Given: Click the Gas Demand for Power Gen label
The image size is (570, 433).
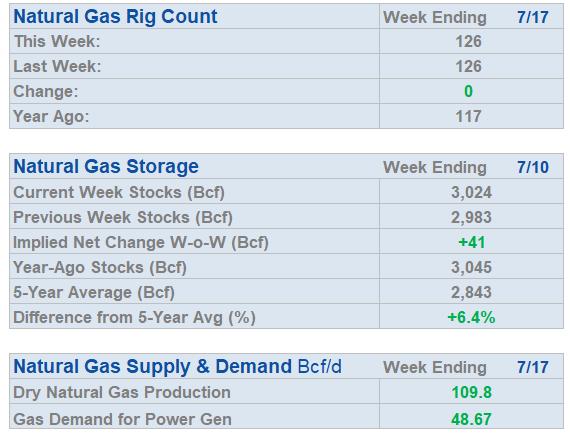Looking at the screenshot, I should [x=123, y=419].
